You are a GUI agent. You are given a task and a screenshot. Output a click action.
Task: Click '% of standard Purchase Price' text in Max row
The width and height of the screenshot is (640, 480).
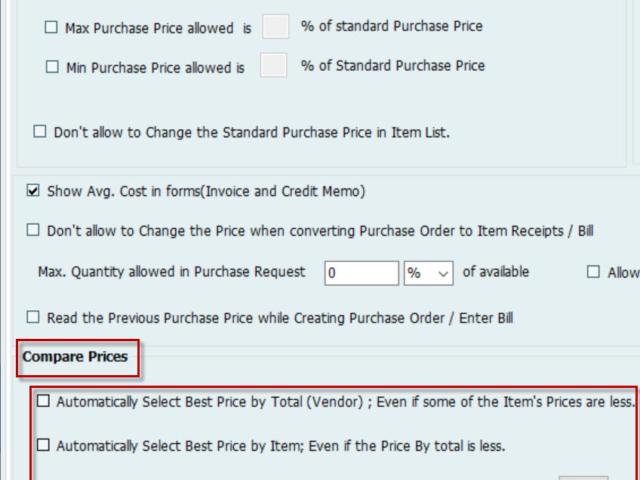tap(391, 27)
